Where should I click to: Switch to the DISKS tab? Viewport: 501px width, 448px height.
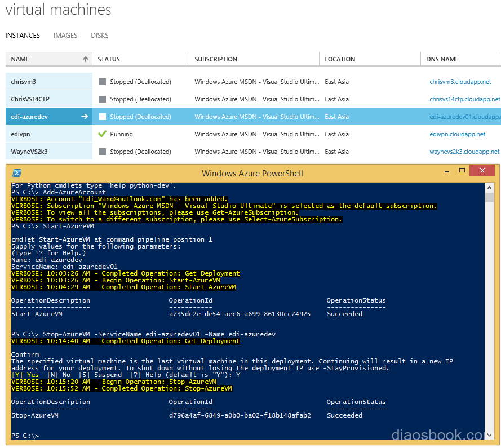[100, 35]
